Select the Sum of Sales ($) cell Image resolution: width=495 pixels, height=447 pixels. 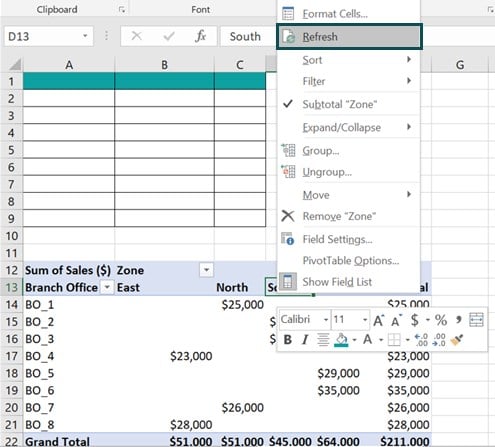click(69, 270)
